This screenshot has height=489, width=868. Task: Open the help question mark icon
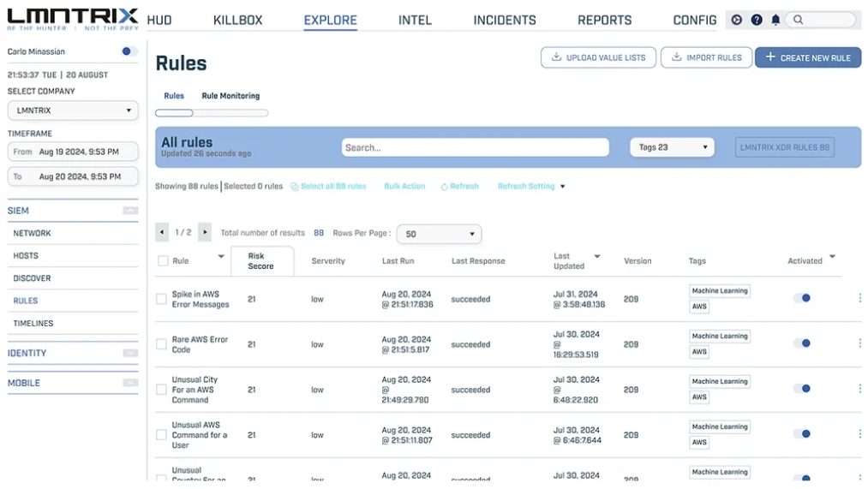757,20
